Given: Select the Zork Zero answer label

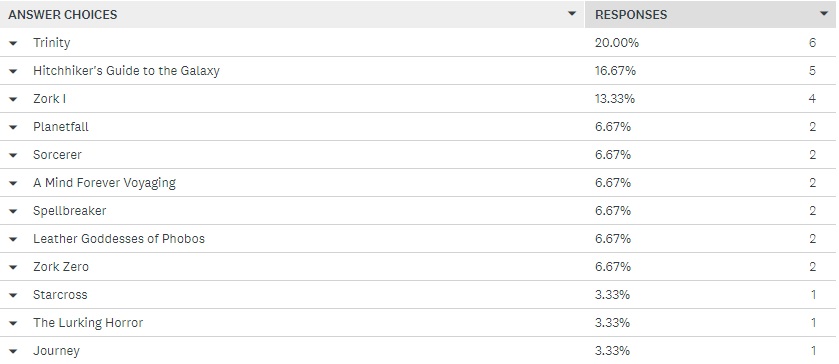Looking at the screenshot, I should (x=61, y=267).
